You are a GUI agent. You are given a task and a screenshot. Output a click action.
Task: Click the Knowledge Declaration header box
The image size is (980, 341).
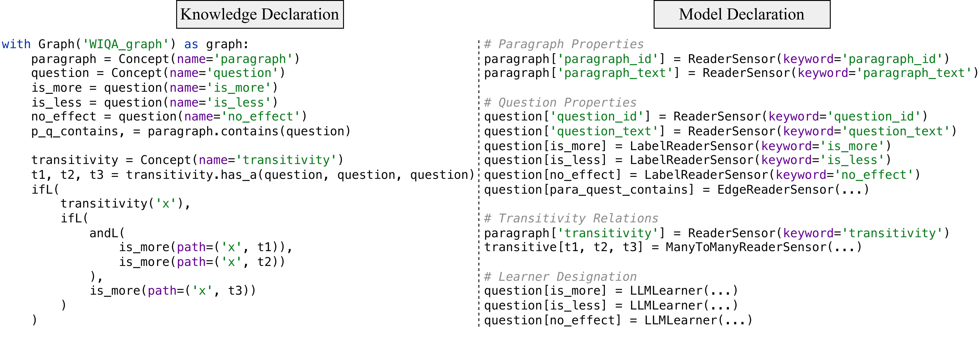pyautogui.click(x=260, y=14)
